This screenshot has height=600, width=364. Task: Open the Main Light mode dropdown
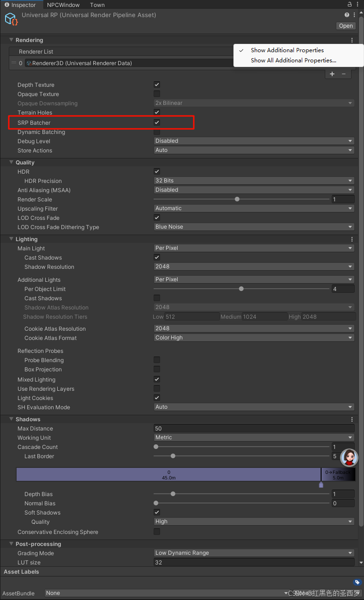coord(254,248)
